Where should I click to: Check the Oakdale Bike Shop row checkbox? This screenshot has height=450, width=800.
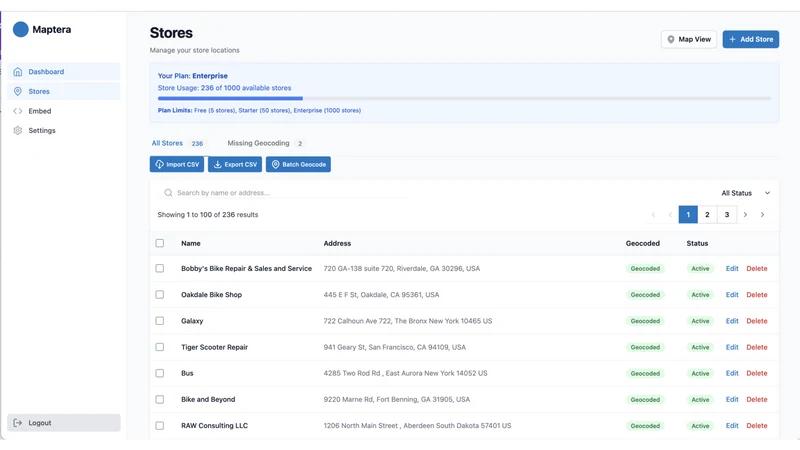(x=160, y=294)
